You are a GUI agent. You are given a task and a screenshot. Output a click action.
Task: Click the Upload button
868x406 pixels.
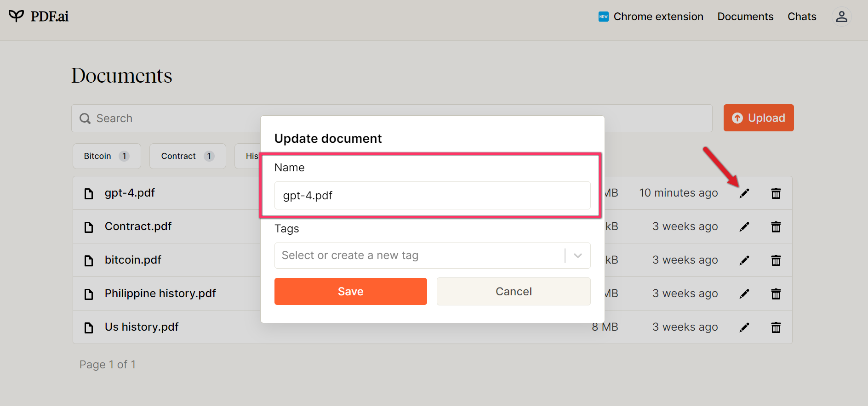click(759, 118)
